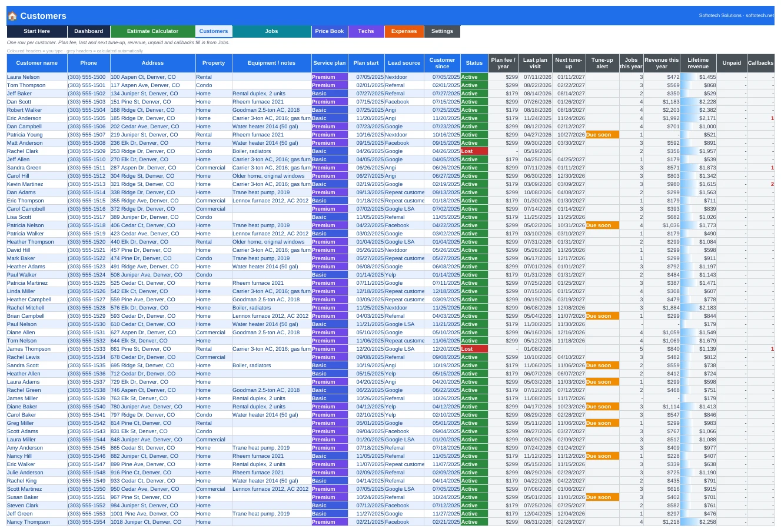Open the Settings tab
This screenshot has height=532, width=781.
coord(442,31)
